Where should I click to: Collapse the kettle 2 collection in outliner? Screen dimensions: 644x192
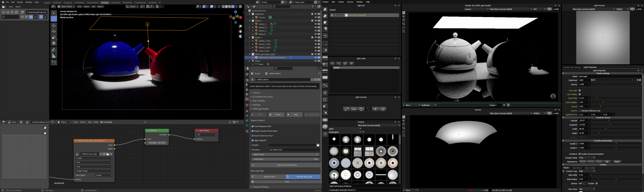(x=250, y=38)
